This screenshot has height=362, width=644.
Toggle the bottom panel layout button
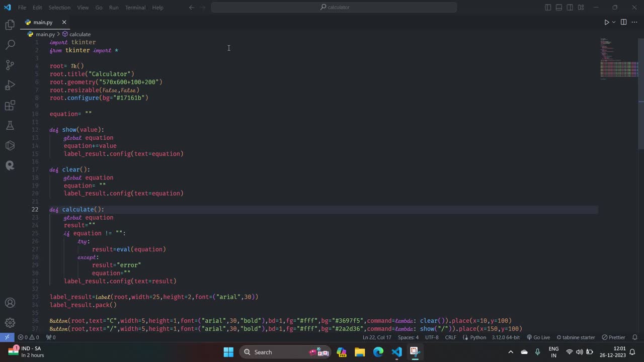[x=559, y=8]
